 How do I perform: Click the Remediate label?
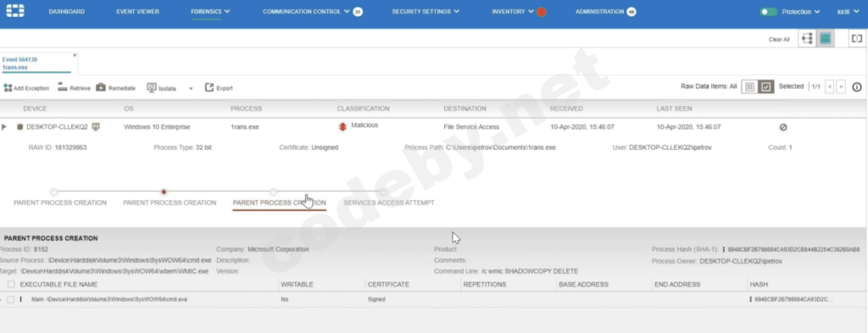[122, 88]
